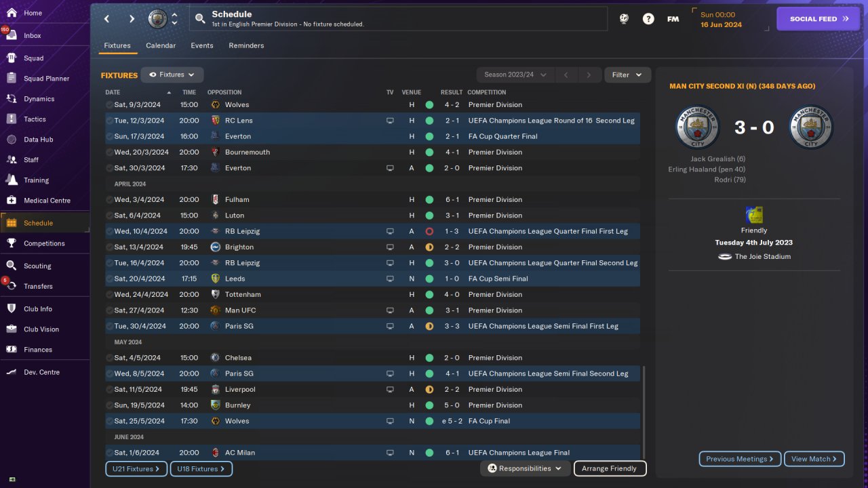Open Previous Meetings
Screen dimensions: 868x488
tap(740, 459)
